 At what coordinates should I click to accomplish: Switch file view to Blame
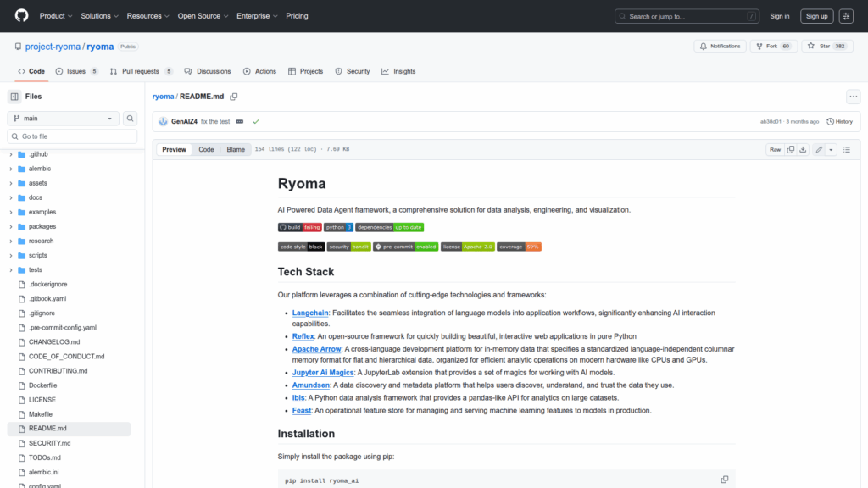click(x=235, y=150)
